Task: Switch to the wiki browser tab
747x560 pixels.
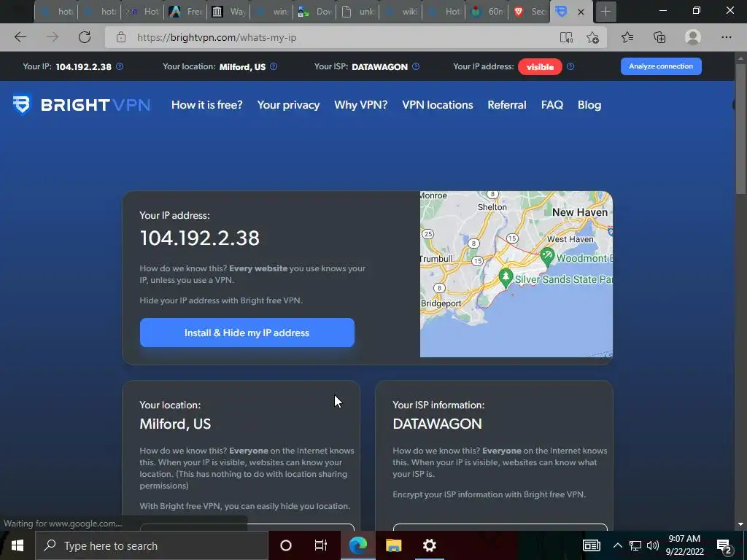Action: pyautogui.click(x=400, y=12)
